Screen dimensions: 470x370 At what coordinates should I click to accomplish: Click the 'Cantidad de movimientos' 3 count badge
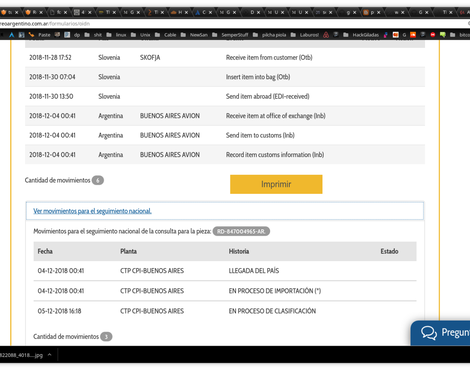[106, 337]
